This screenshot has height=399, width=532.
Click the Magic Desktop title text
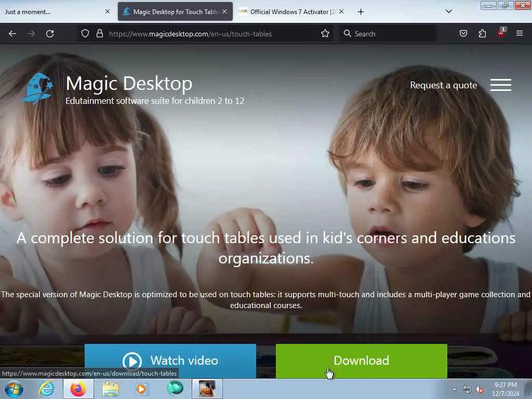129,83
